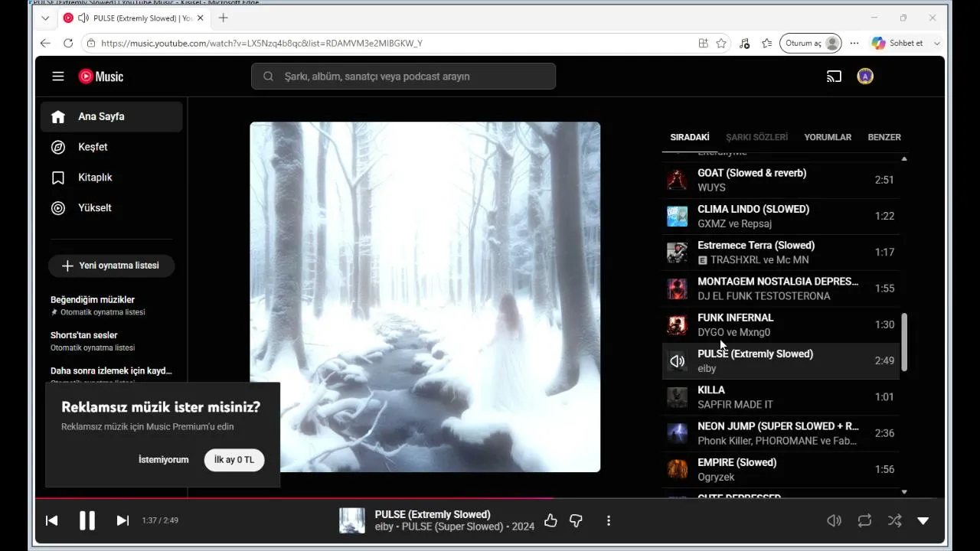Skip to the previous track
The image size is (980, 551).
(x=51, y=520)
